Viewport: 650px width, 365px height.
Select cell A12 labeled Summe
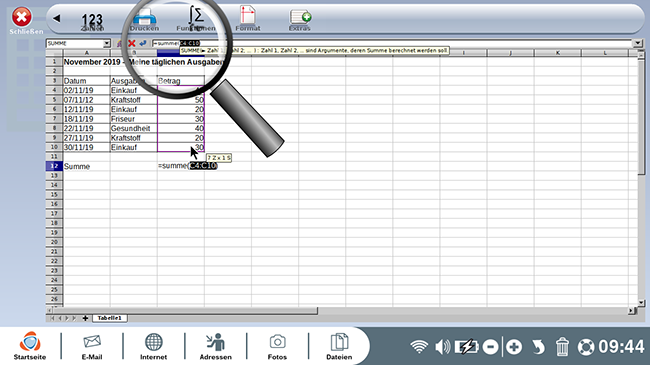click(x=86, y=166)
